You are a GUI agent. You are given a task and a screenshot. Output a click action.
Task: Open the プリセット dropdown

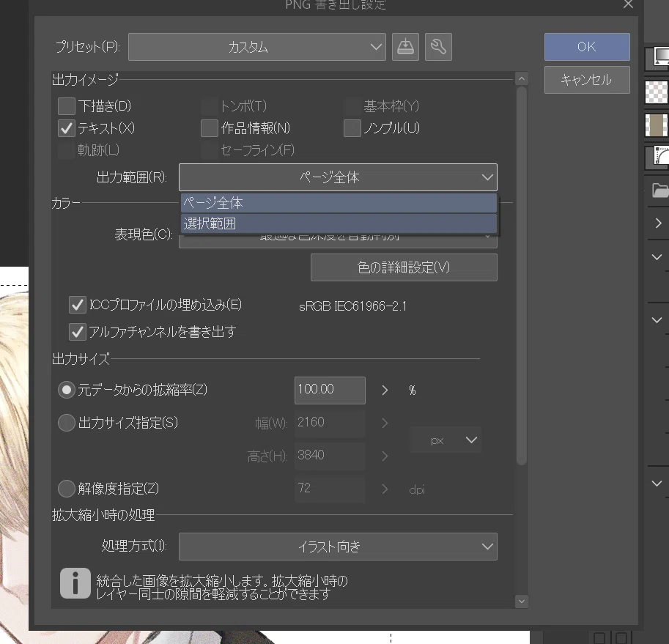(257, 47)
